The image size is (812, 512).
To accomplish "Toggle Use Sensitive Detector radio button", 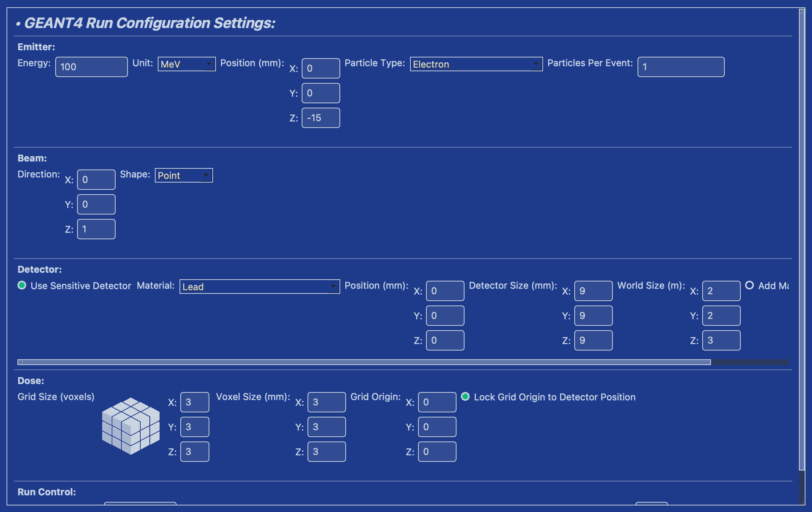I will [22, 285].
